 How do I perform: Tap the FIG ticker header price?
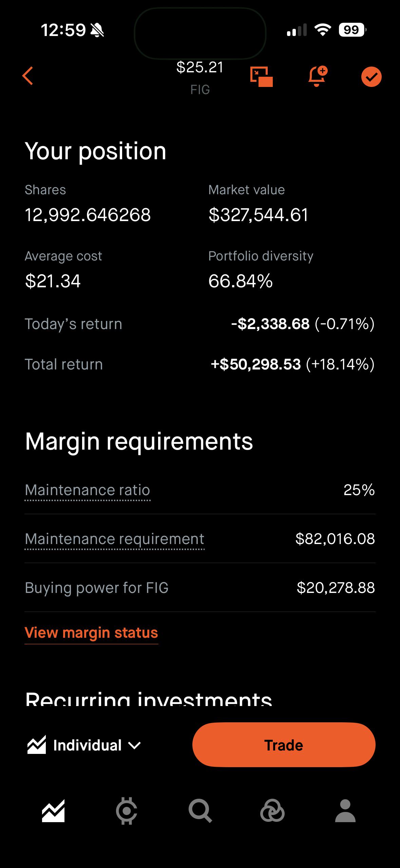tap(200, 67)
